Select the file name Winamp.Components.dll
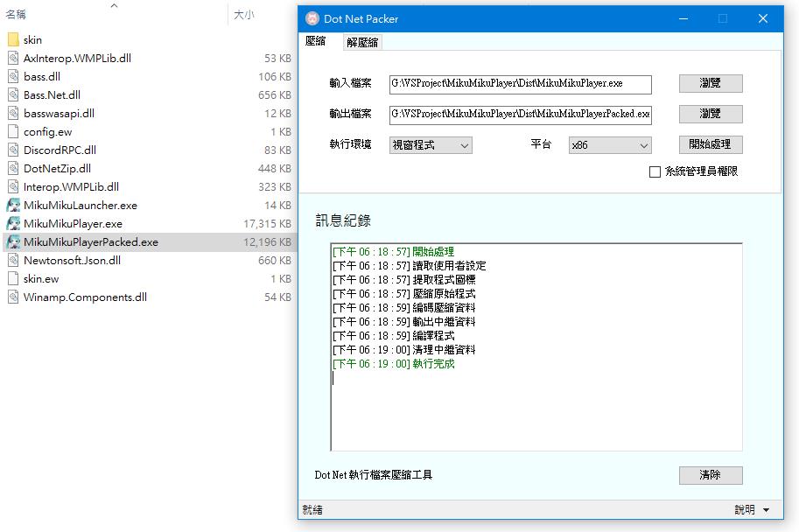Viewport: 799px width, 532px height. click(x=85, y=297)
